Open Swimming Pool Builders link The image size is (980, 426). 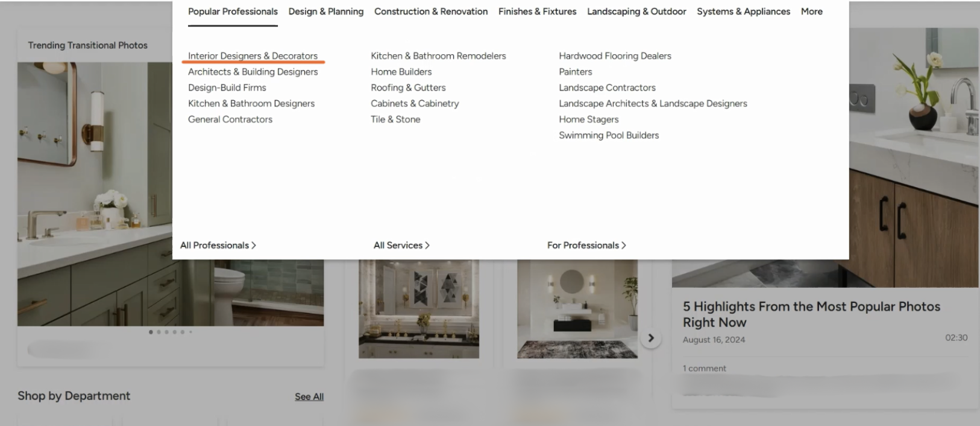(609, 135)
